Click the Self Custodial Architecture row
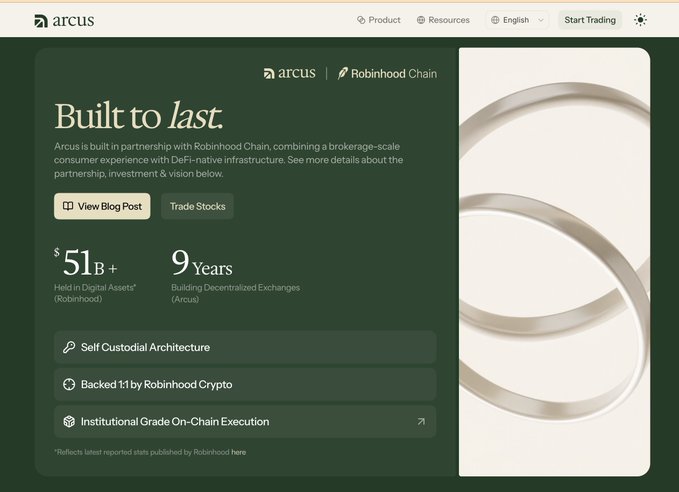The width and height of the screenshot is (679, 492). (245, 347)
